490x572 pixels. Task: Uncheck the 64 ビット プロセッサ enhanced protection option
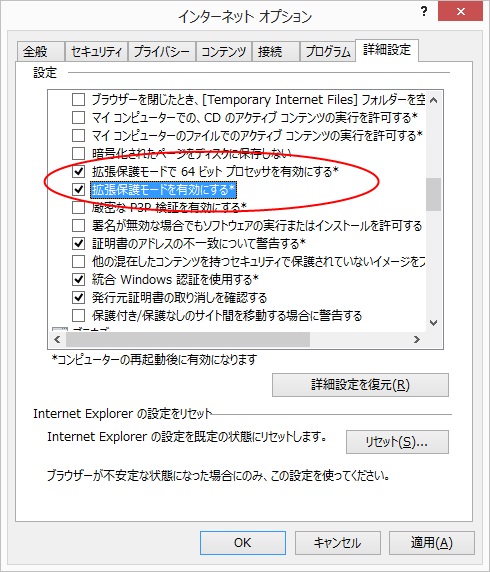point(78,171)
